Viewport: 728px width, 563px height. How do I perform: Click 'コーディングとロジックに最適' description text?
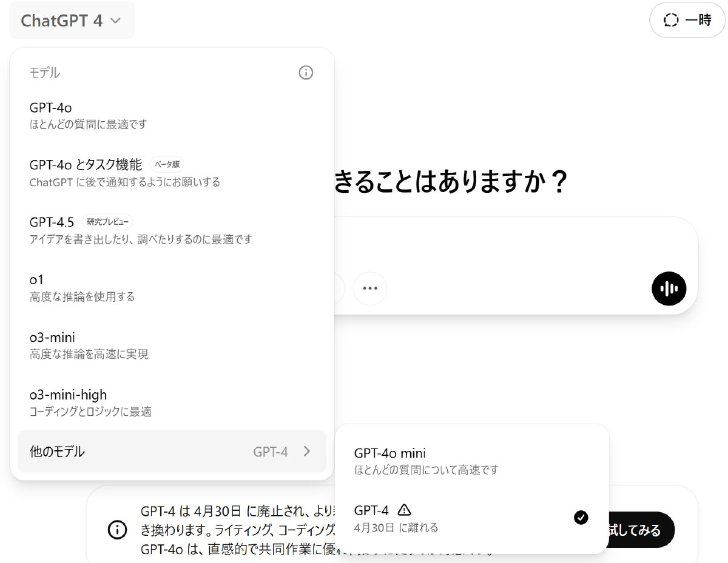(91, 412)
